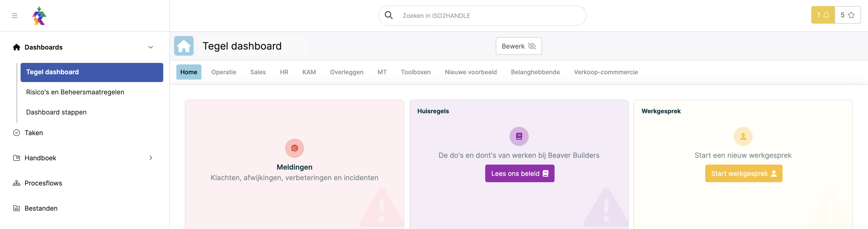Image resolution: width=868 pixels, height=229 pixels.
Task: Click the blue home tile icon
Action: click(184, 46)
